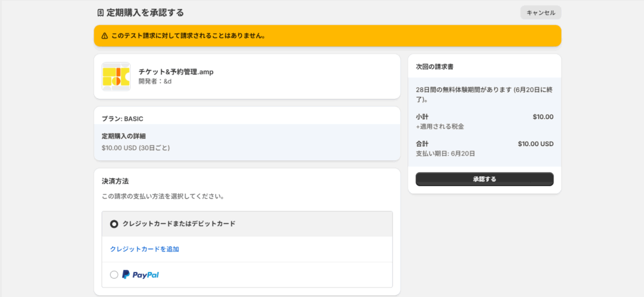Image resolution: width=644 pixels, height=297 pixels.
Task: Click the subscription receipt icon beside the page title
Action: [x=100, y=13]
